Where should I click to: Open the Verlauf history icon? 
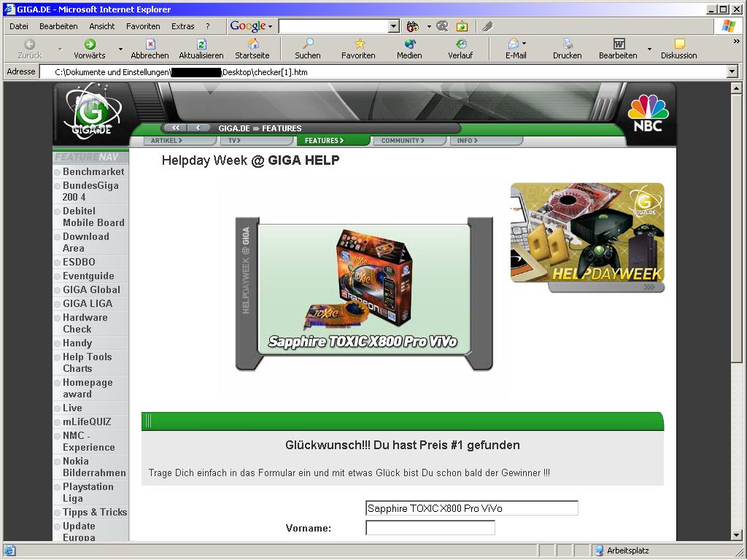point(461,44)
